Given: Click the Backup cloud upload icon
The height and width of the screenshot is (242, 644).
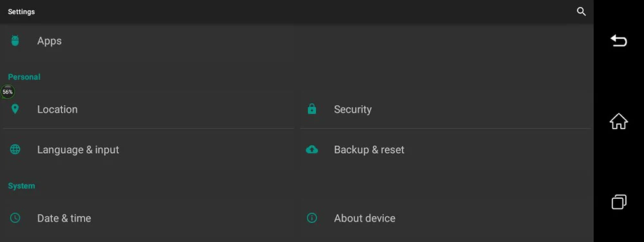Looking at the screenshot, I should (312, 150).
